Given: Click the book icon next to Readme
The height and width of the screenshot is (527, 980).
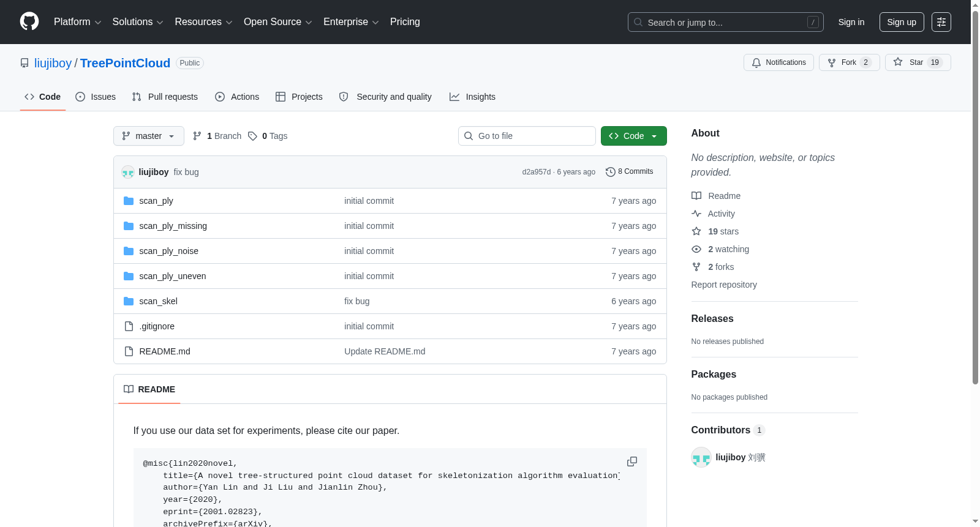Looking at the screenshot, I should click(696, 196).
